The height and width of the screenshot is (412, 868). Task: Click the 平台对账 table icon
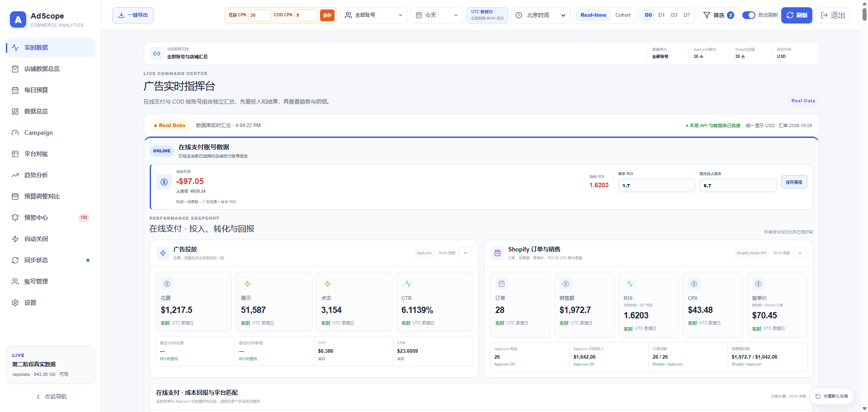tap(15, 154)
